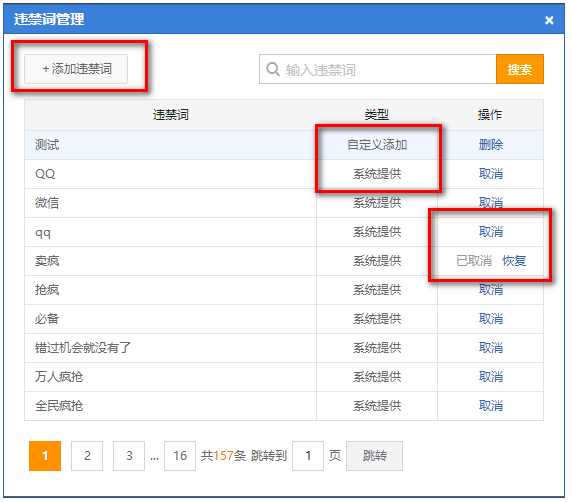The width and height of the screenshot is (572, 502).
Task: Click 取消 for the 微信 row
Action: (491, 202)
